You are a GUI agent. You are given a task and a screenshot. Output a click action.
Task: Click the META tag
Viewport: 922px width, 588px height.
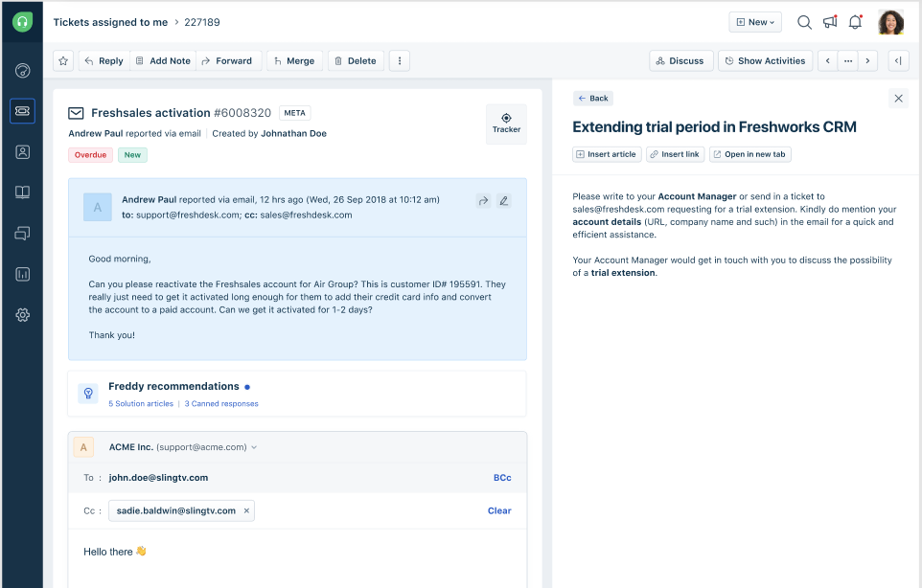coord(294,113)
